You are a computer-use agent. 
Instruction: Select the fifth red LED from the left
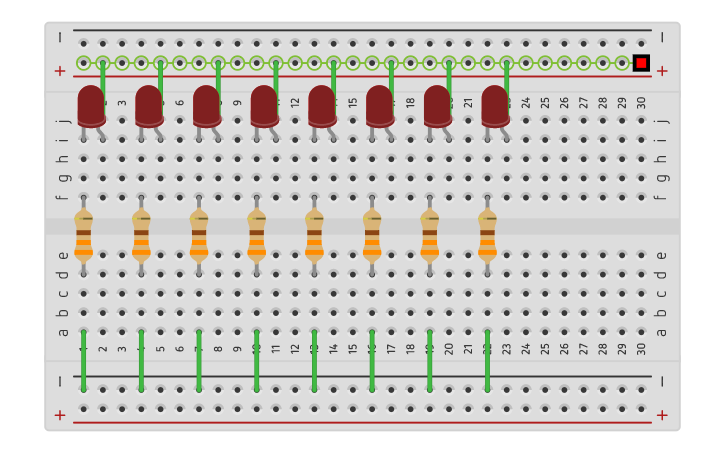coord(322,106)
